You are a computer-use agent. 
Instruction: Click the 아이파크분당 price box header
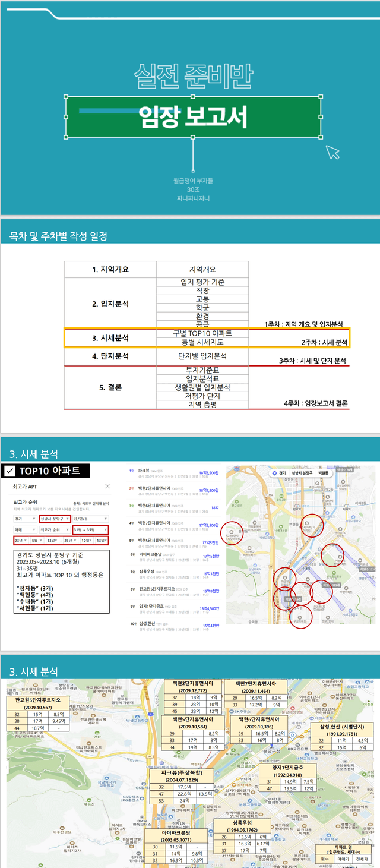(176, 837)
